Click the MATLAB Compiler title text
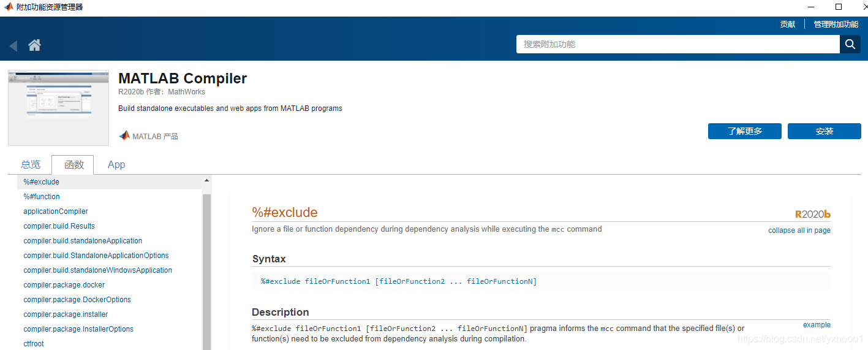 click(x=183, y=78)
